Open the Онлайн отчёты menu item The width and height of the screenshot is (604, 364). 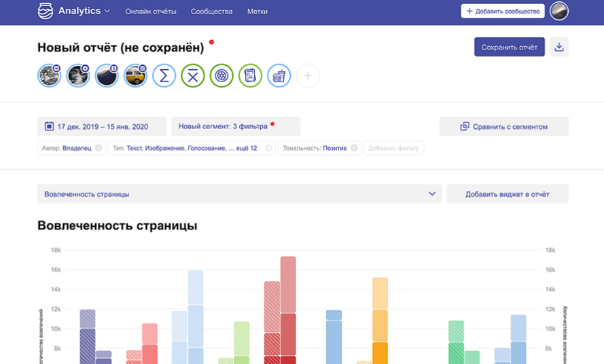coord(151,12)
